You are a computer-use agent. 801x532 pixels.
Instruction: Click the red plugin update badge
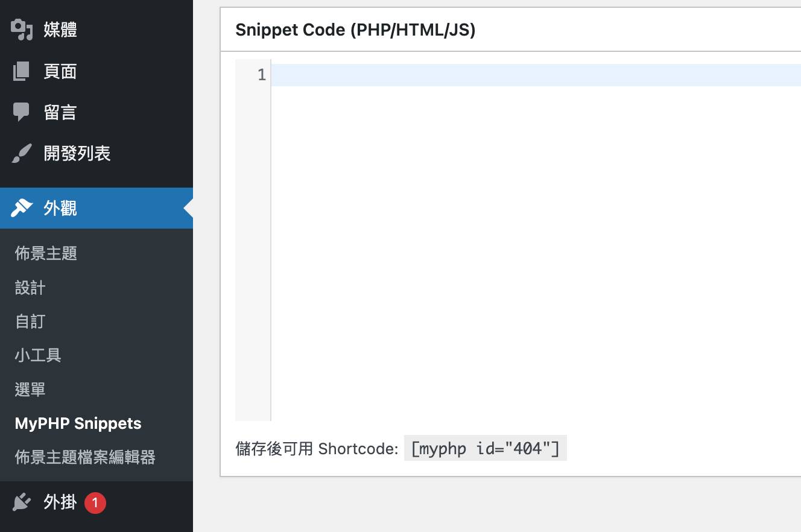click(x=95, y=502)
